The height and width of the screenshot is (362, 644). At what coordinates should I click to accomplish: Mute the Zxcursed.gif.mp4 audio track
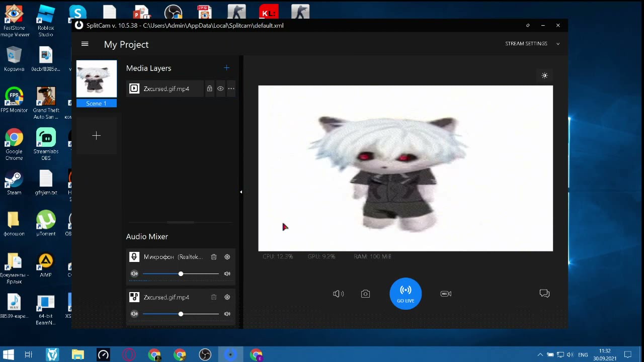pyautogui.click(x=134, y=314)
